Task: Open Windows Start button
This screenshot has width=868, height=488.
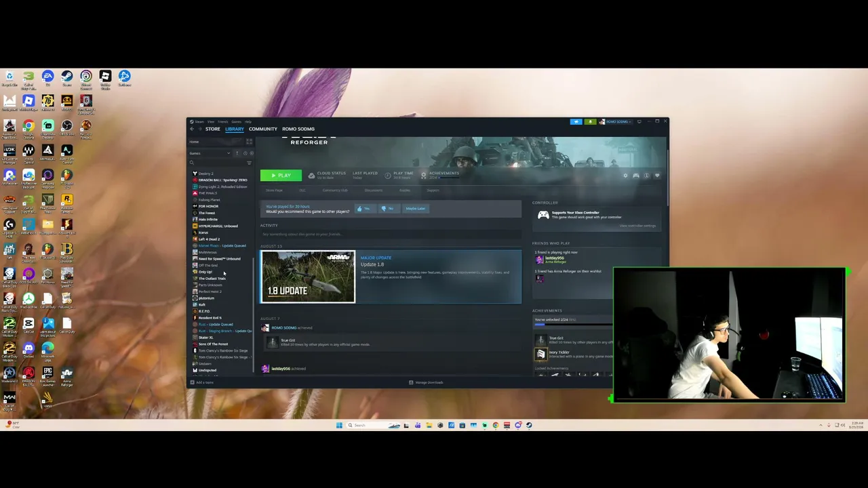Action: [339, 425]
